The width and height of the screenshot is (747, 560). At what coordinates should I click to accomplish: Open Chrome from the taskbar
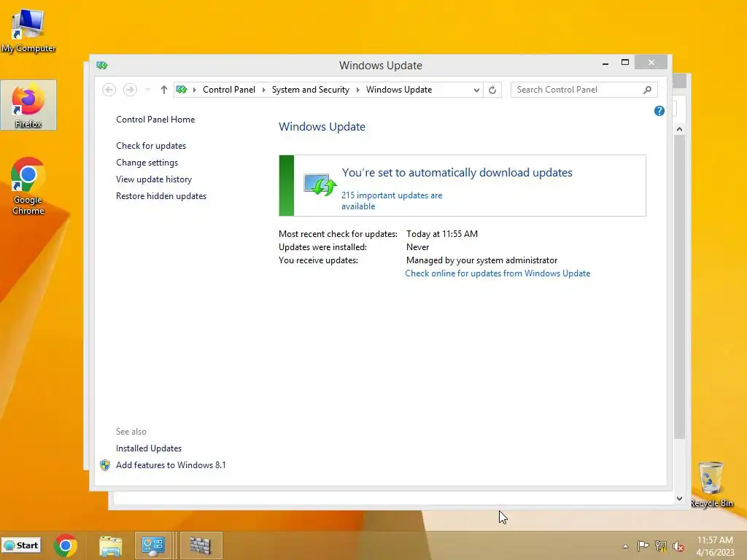pos(65,545)
